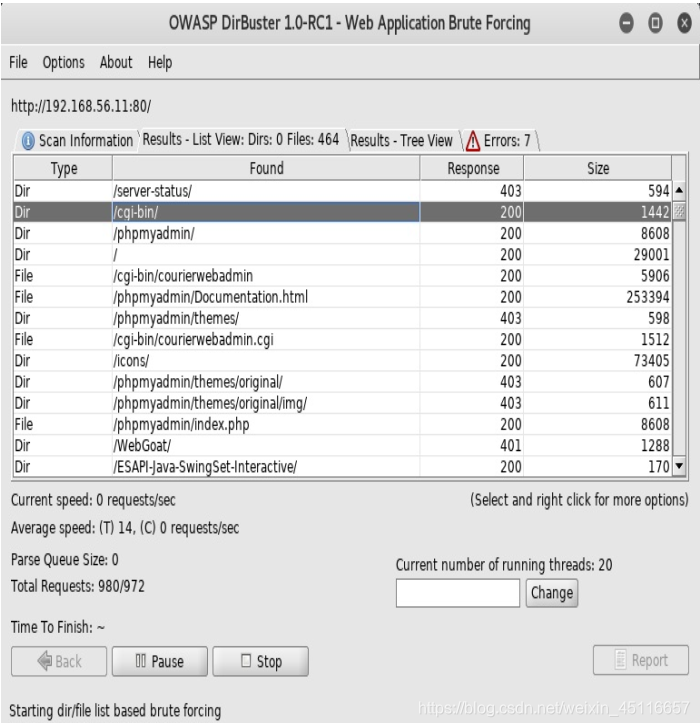Select the /phpmyadmin/themes/original/ row
Screen dimensions: 700x727
343,383
